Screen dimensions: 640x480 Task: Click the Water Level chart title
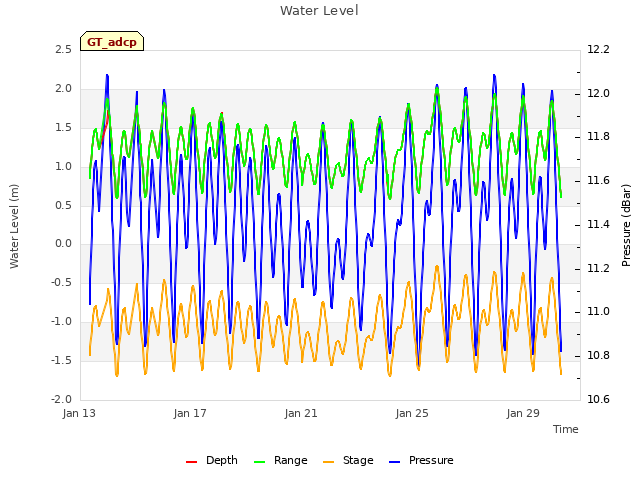click(x=319, y=11)
